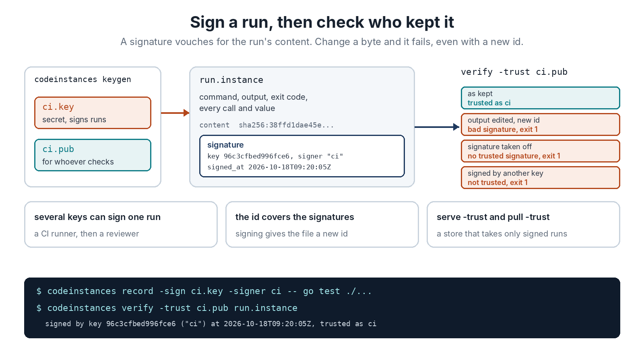Click the 'no trusted signature, exit 1' text
Image resolution: width=644 pixels, height=362 pixels.
click(x=514, y=156)
